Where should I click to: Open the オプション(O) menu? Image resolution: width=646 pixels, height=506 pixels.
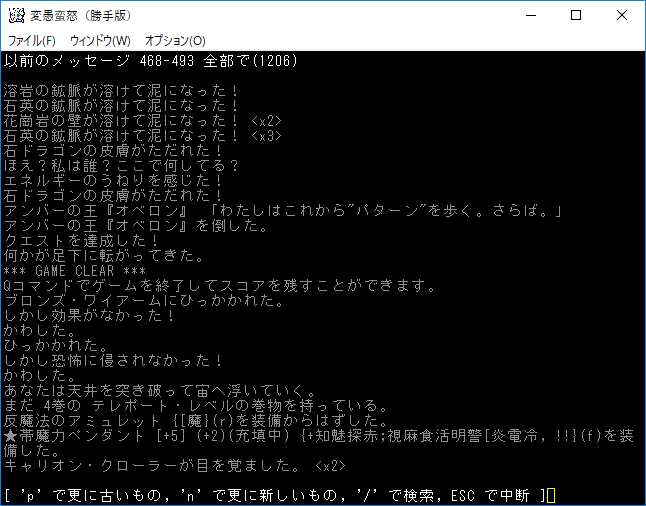pos(175,40)
